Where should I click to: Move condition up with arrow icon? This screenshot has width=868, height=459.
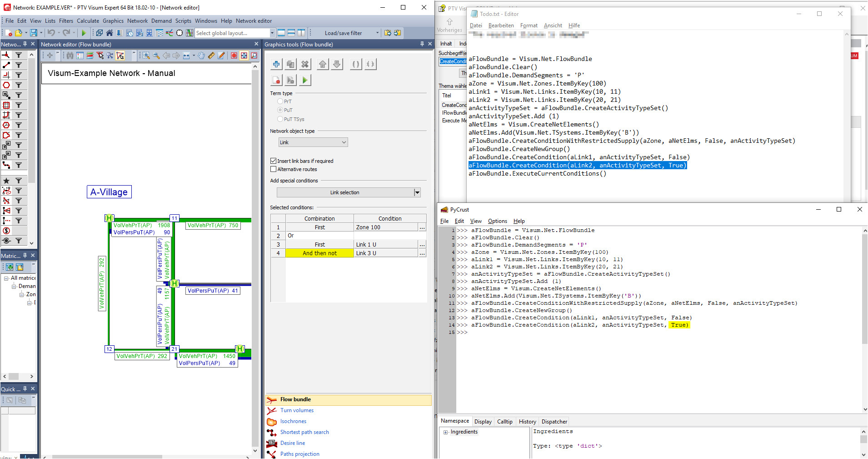pos(323,65)
